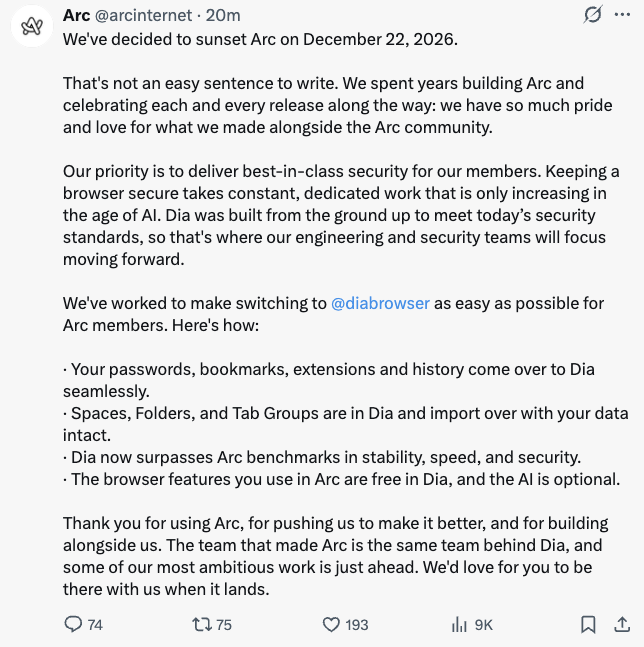Image resolution: width=644 pixels, height=647 pixels.
Task: Follow the @diabrowser mention link
Action: [380, 303]
